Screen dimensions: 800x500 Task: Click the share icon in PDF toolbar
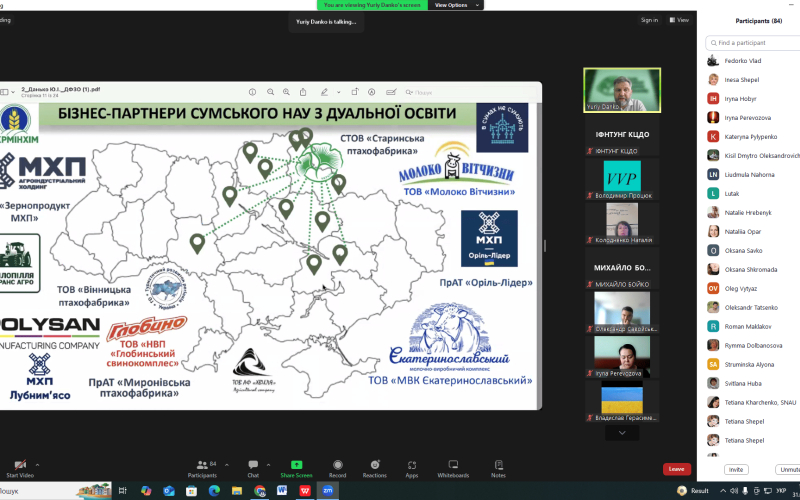pos(303,92)
